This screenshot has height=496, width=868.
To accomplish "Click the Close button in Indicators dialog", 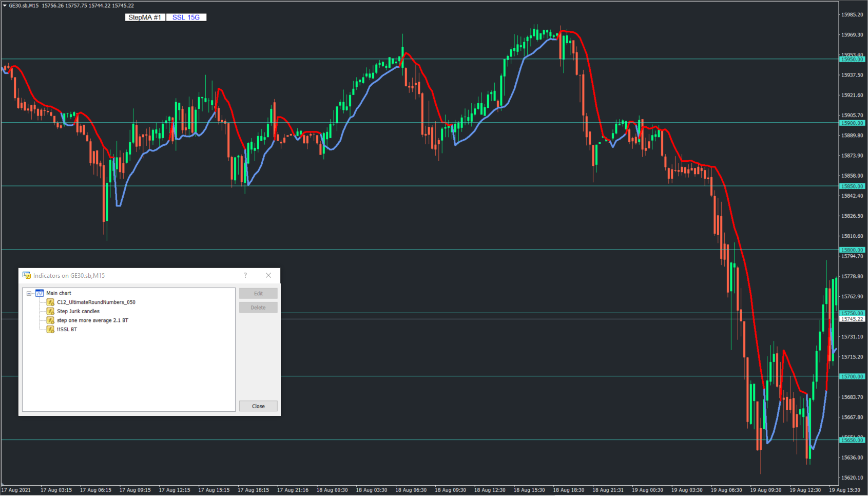I will (258, 406).
